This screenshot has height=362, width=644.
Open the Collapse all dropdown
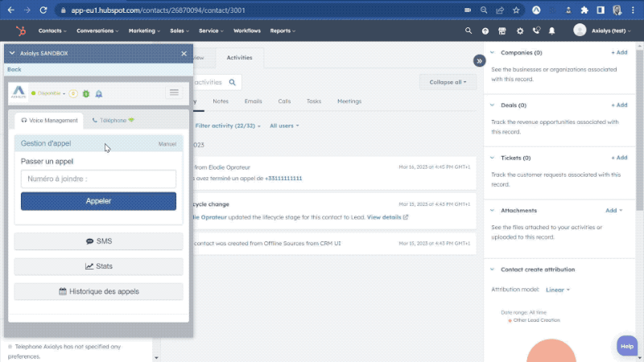pos(448,82)
